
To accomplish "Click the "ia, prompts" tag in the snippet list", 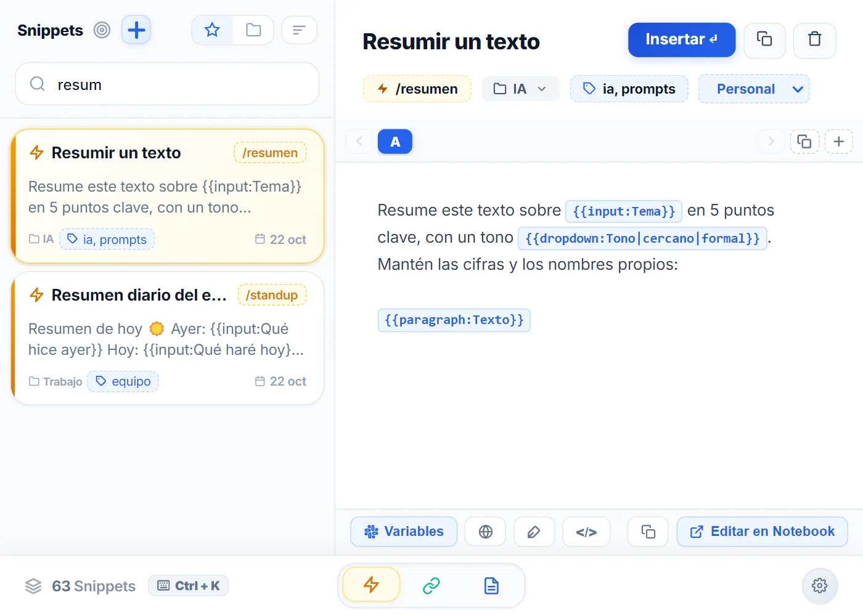I will point(107,240).
